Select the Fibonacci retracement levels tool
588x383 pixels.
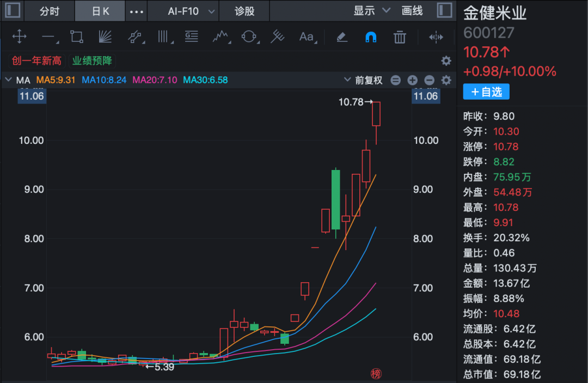coord(192,37)
